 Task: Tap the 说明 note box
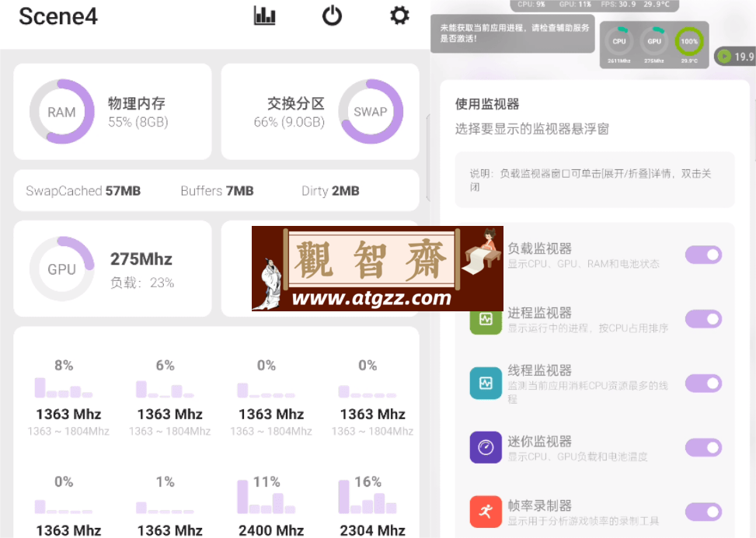(595, 179)
